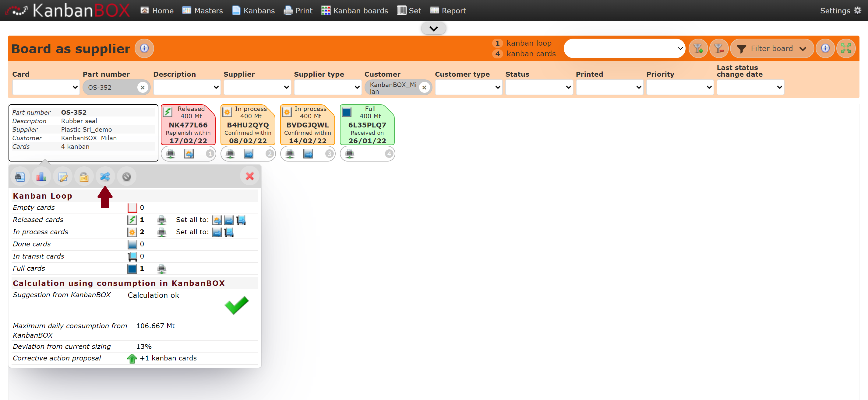Clear the OS-352 part number filter
The height and width of the screenshot is (400, 868).
coord(143,88)
